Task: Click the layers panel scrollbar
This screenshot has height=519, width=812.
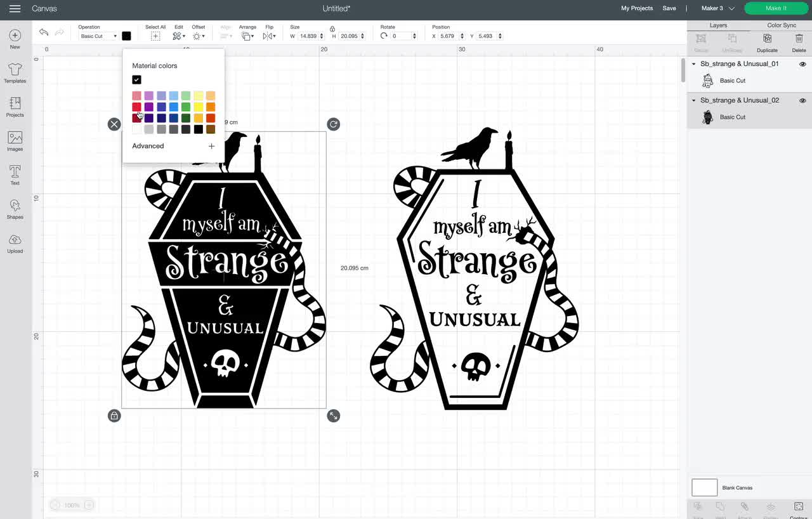Action: coord(683,70)
